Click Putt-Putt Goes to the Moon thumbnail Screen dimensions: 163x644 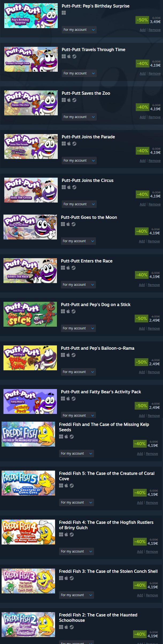click(x=30, y=227)
